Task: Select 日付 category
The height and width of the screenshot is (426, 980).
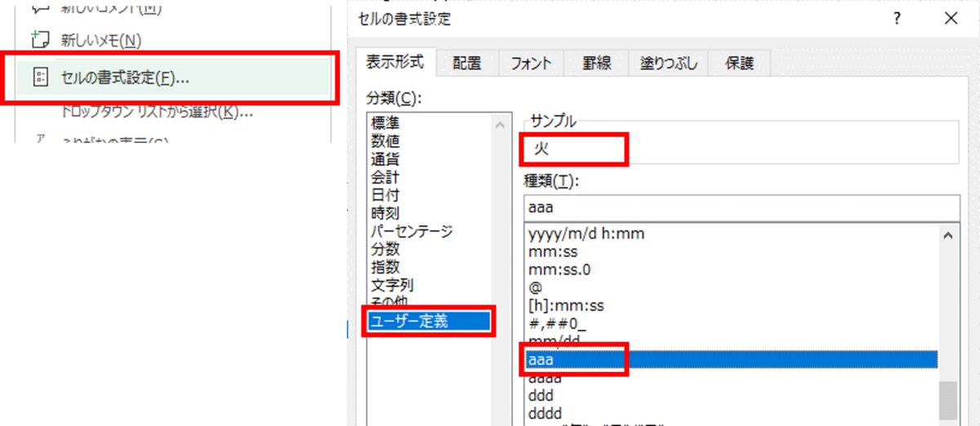Action: point(385,196)
